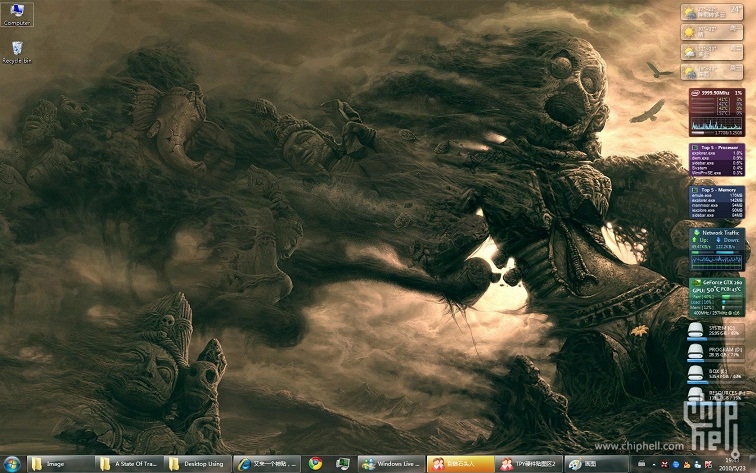Switch to the Image folder taskbar button
The image size is (756, 473).
(x=61, y=464)
